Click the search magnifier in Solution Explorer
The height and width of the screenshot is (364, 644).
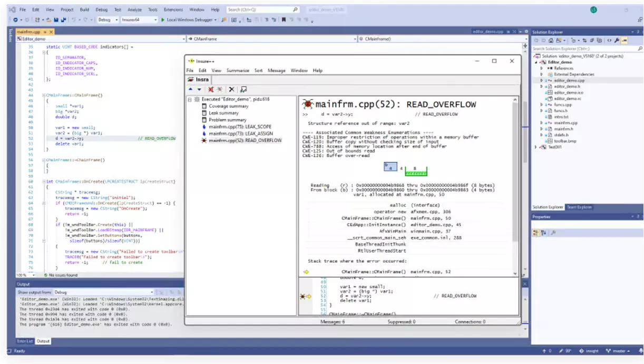coord(640,49)
